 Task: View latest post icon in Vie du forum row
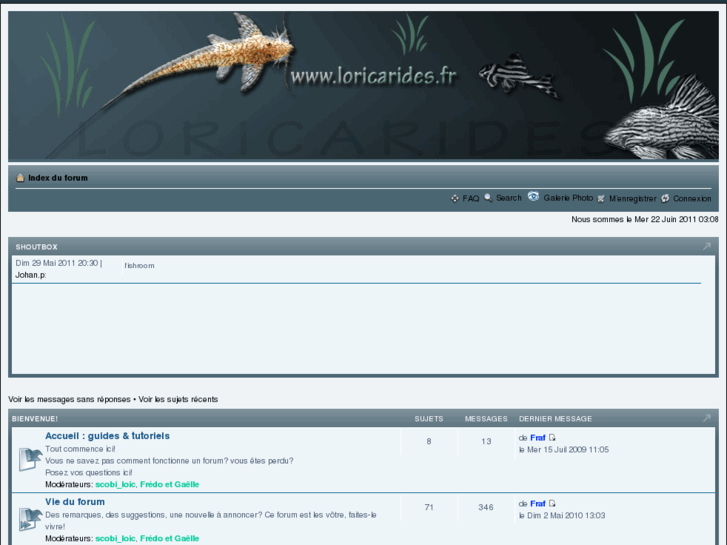[552, 503]
